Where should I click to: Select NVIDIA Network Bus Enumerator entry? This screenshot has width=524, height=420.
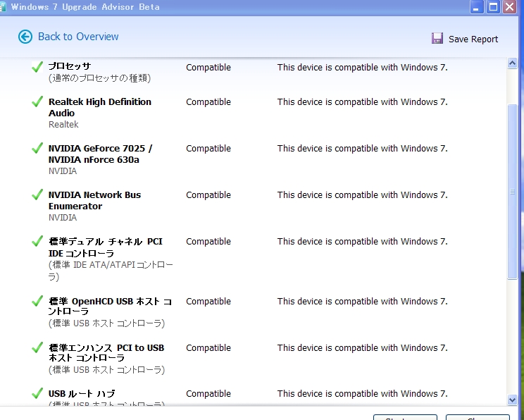point(95,200)
